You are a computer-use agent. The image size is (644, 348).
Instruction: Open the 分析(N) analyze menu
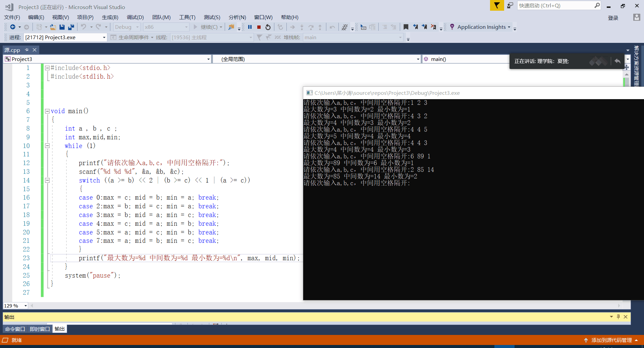click(237, 17)
